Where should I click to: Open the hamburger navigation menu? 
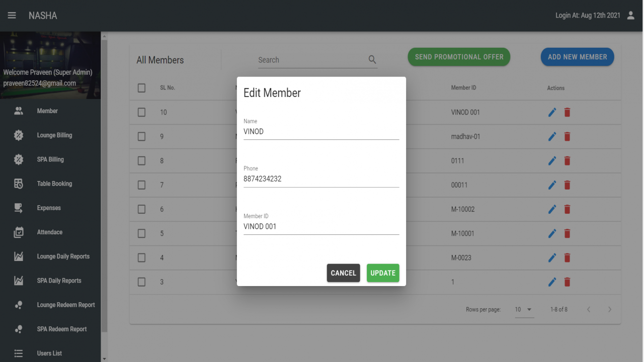(x=12, y=16)
